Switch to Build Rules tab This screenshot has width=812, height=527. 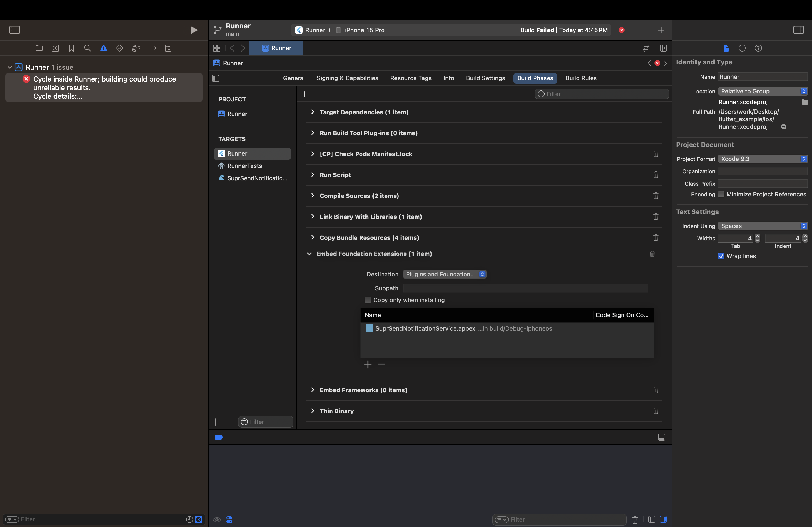[x=581, y=78]
